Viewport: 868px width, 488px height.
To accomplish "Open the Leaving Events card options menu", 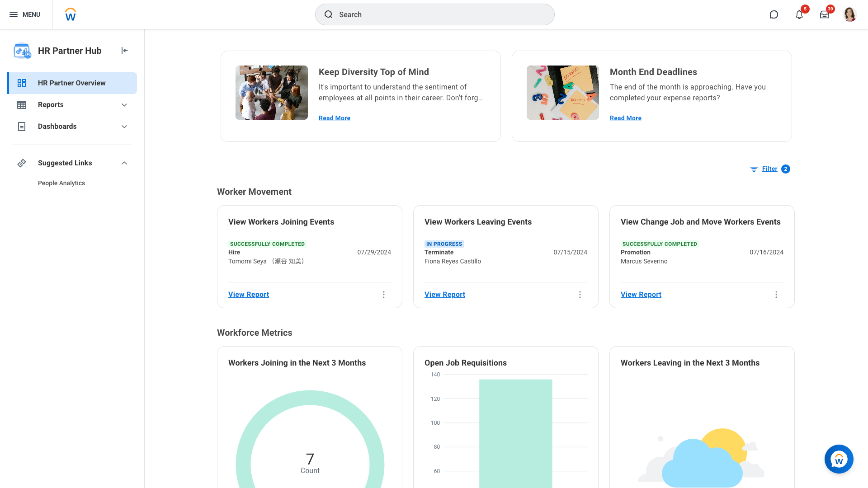I will 580,295.
